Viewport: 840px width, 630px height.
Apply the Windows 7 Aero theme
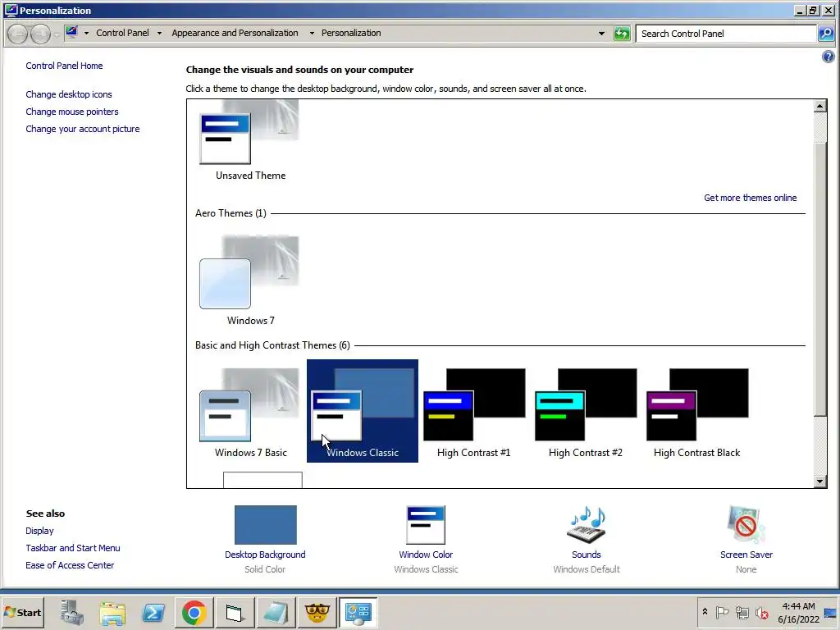[249, 280]
